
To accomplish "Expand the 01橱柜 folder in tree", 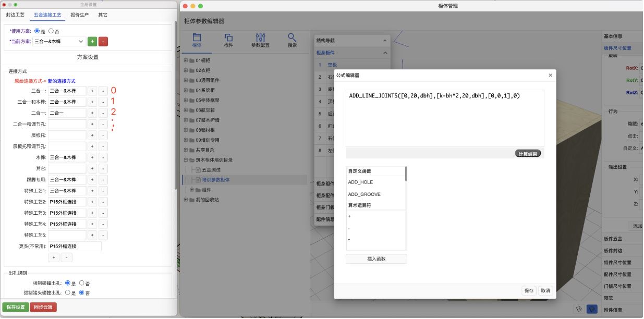I will click(x=186, y=60).
